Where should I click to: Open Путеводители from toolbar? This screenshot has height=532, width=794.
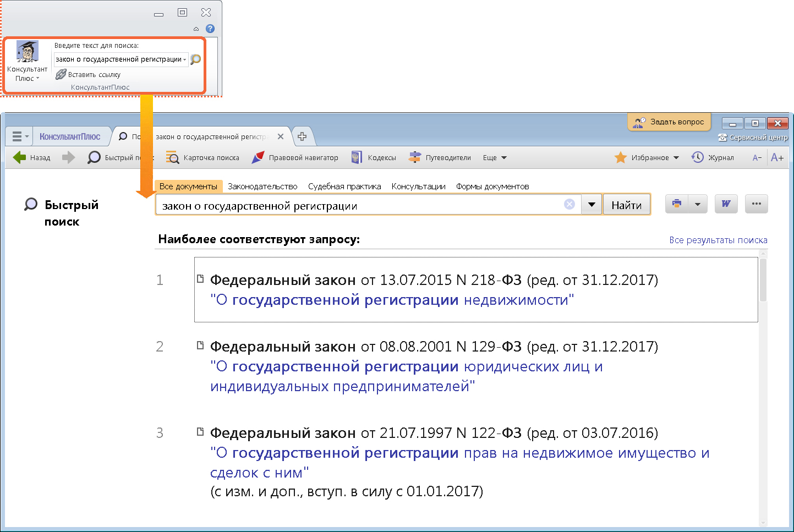click(440, 157)
